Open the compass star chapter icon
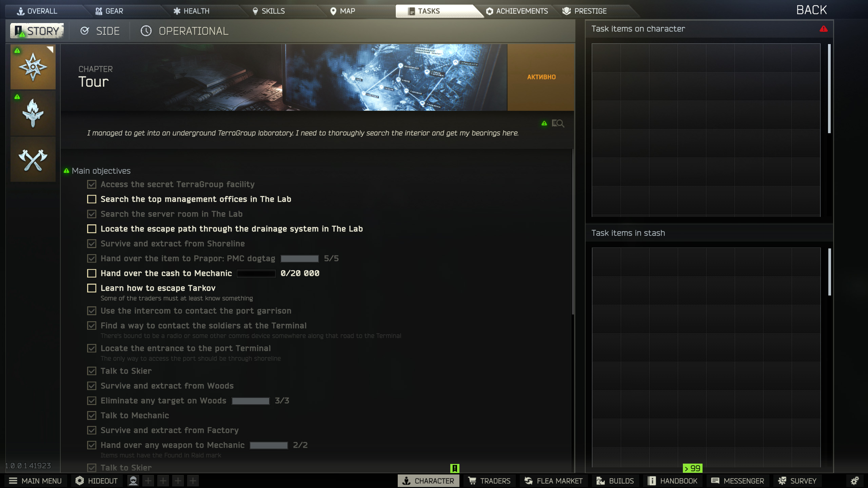 33,67
